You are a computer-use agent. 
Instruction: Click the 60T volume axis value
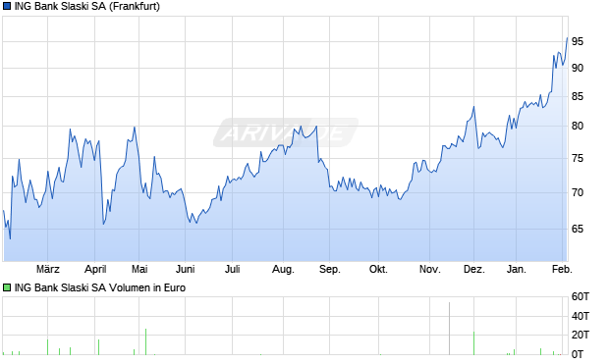coord(581,297)
